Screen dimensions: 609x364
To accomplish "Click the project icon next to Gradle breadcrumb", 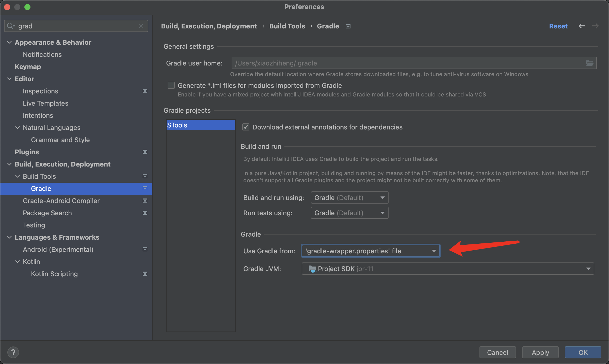I will 348,26.
